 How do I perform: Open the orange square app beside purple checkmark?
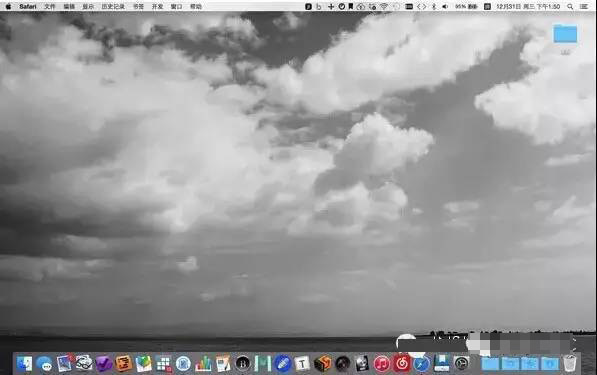pos(123,364)
